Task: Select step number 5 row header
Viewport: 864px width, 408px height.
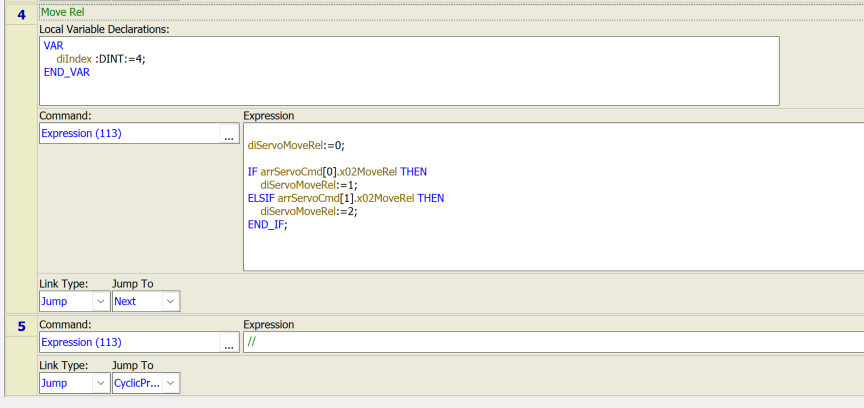Action: (21, 326)
